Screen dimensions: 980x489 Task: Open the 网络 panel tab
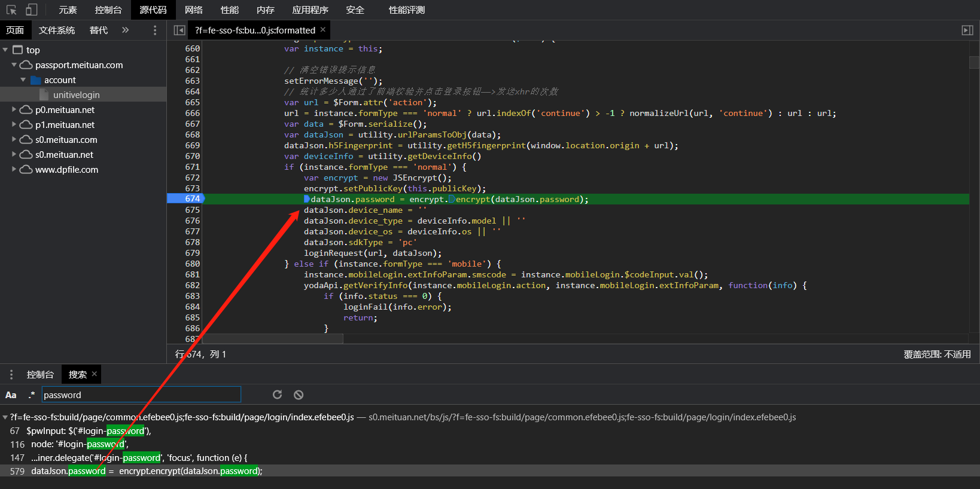(194, 10)
